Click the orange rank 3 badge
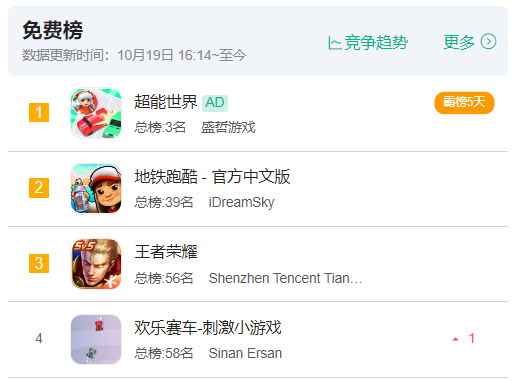This screenshot has height=380, width=522. coord(39,263)
